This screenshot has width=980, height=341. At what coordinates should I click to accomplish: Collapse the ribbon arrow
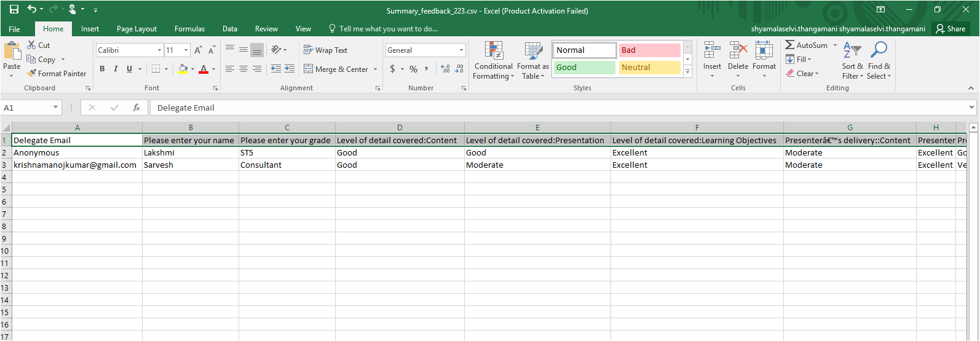[971, 88]
